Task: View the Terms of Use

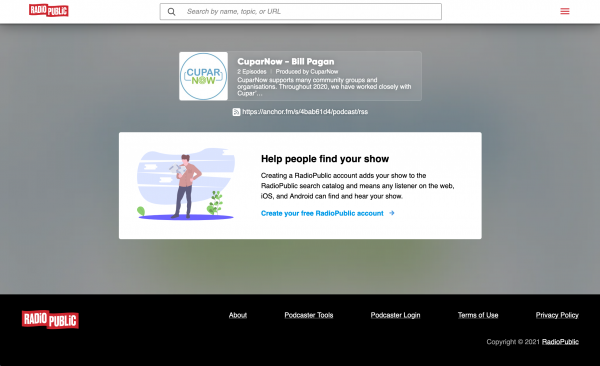Action: (x=478, y=315)
